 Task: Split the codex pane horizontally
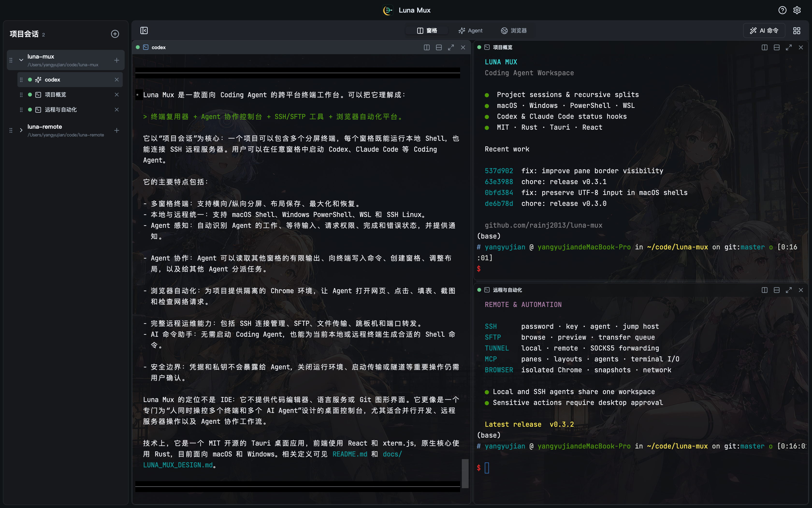(x=439, y=47)
